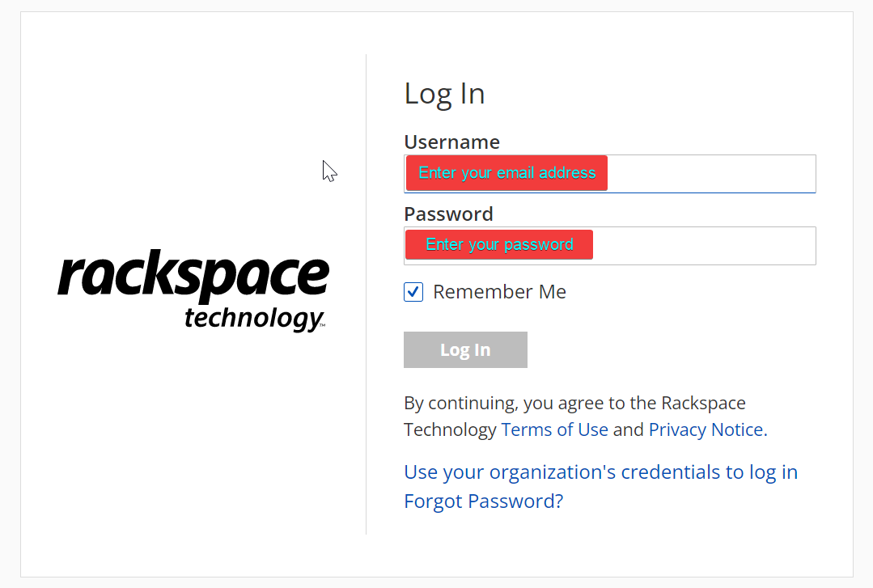Click the Remember Me label text
This screenshot has width=873, height=588.
pyautogui.click(x=499, y=292)
